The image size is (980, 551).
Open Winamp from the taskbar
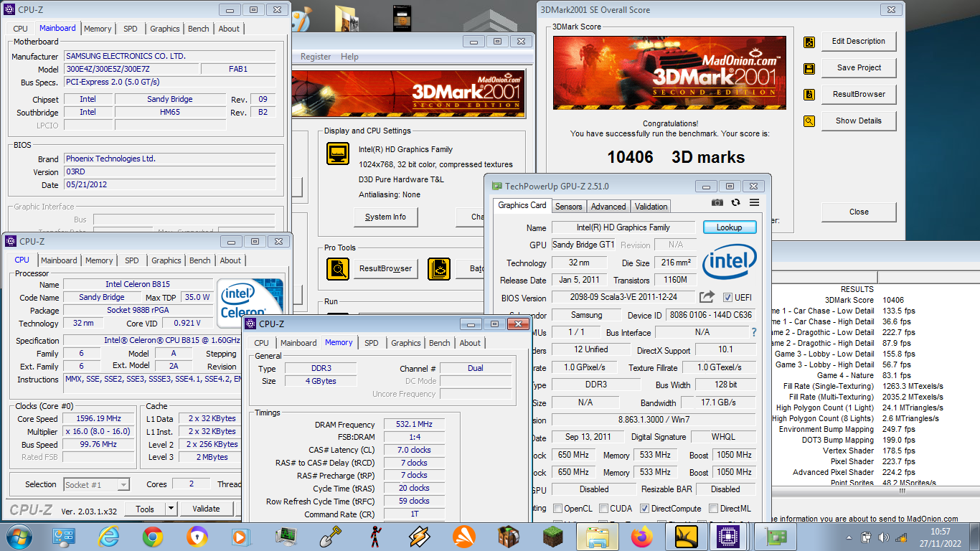(x=419, y=537)
